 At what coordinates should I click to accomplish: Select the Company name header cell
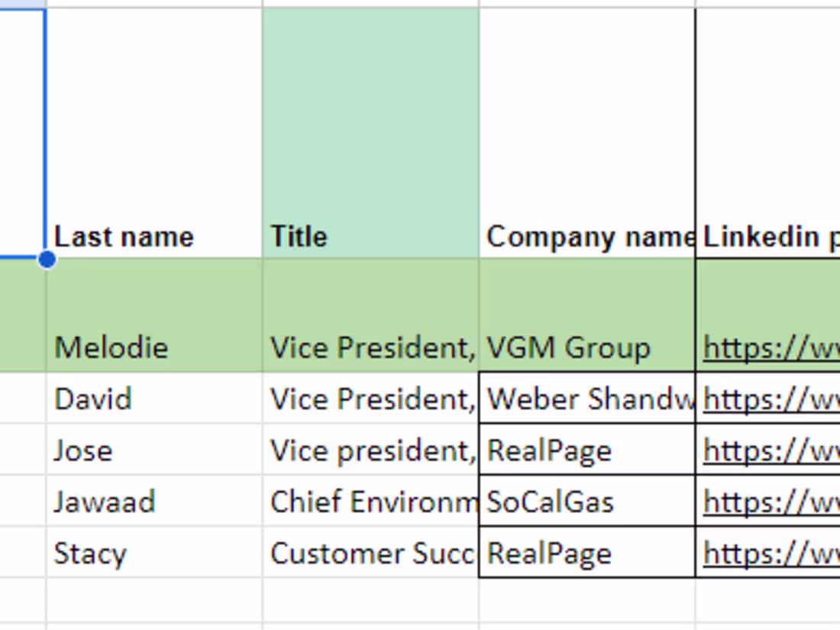[587, 133]
